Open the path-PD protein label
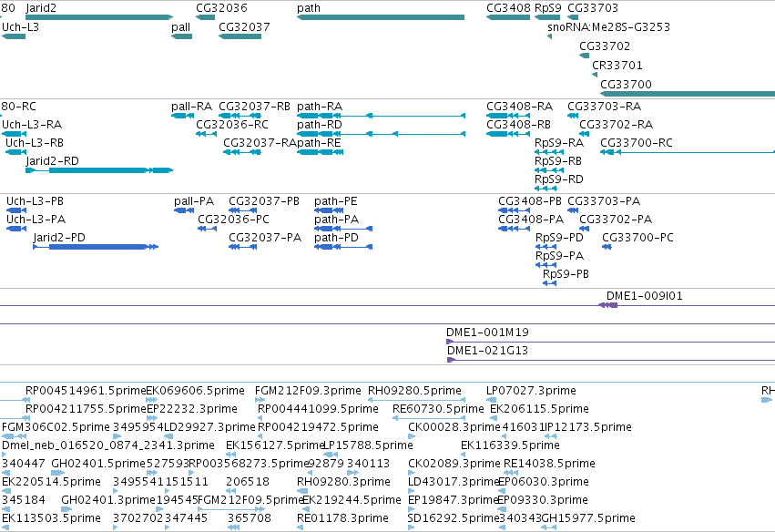Viewport: 775px width, 532px height. [336, 238]
